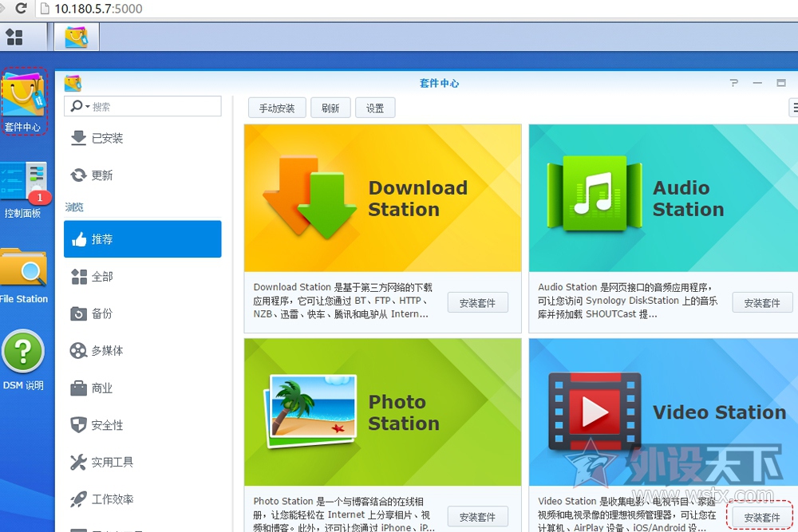The width and height of the screenshot is (798, 532).
Task: Open the 套件中心 desktop shortcut
Action: [x=23, y=102]
